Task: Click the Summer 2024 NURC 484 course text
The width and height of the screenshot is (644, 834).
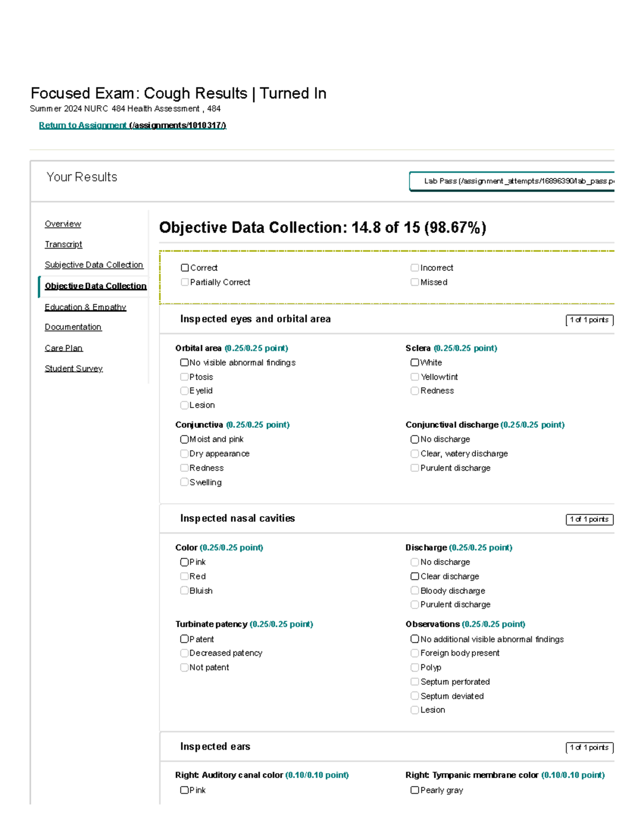Action: 125,108
